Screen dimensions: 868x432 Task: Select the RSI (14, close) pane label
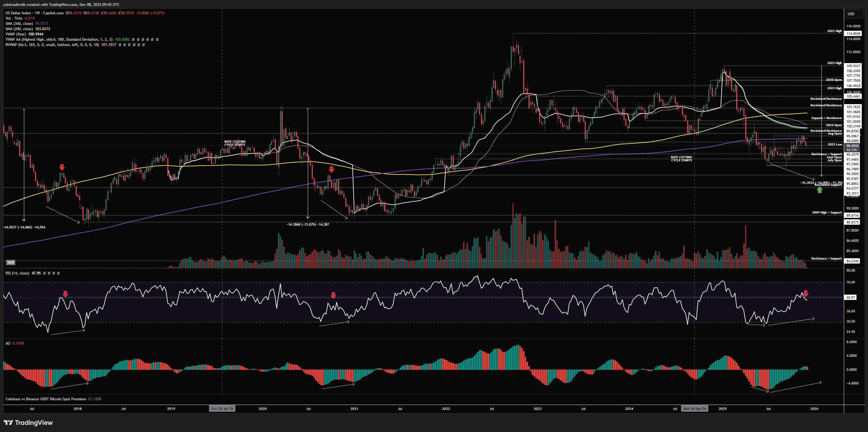pyautogui.click(x=17, y=273)
